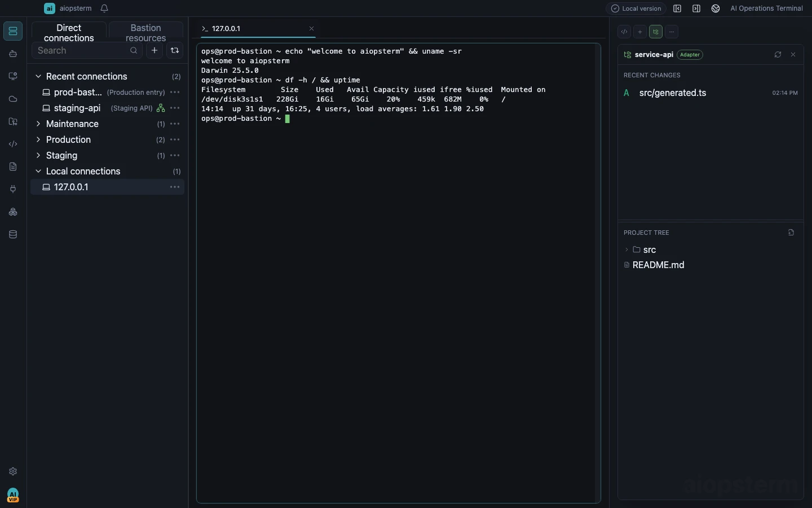This screenshot has height=508, width=812.
Task: Open more options for 127.0.0.1 row
Action: click(175, 187)
